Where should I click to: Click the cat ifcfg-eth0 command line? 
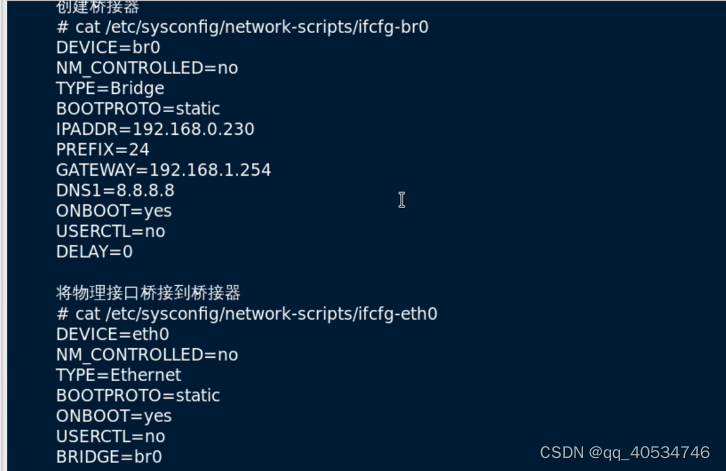pyautogui.click(x=246, y=314)
